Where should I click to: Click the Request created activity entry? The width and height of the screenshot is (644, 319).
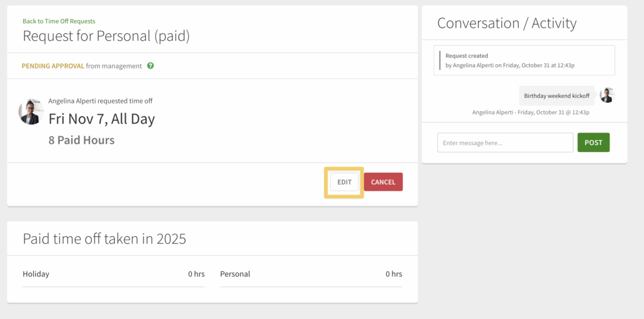click(x=524, y=60)
